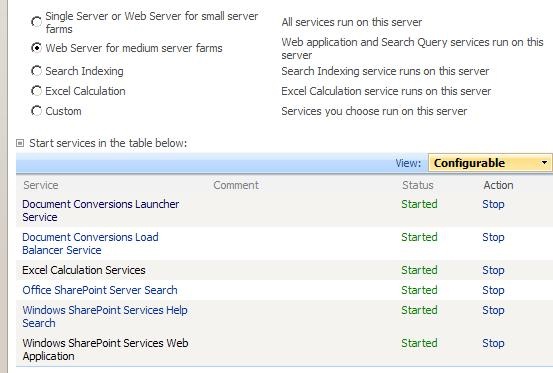Viewport: 553px width, 373px height.
Task: Select Single Server or Web Server radio option
Action: (x=36, y=22)
